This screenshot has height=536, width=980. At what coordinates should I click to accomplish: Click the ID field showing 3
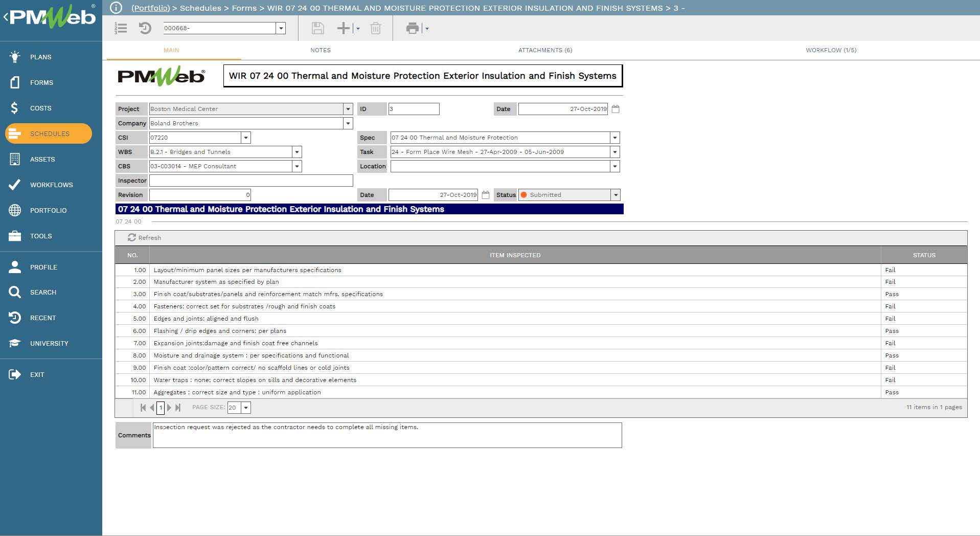pos(414,109)
